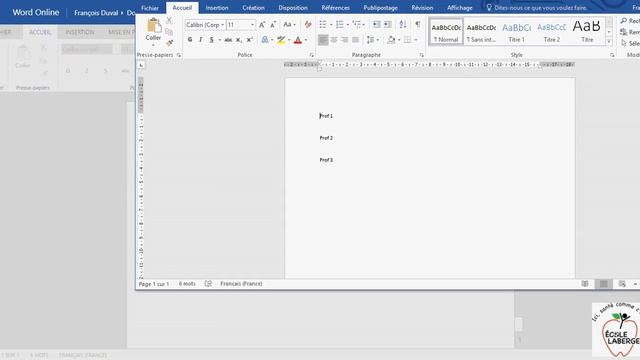640x360 pixels.
Task: Toggle underline with the S button
Action: tap(211, 40)
